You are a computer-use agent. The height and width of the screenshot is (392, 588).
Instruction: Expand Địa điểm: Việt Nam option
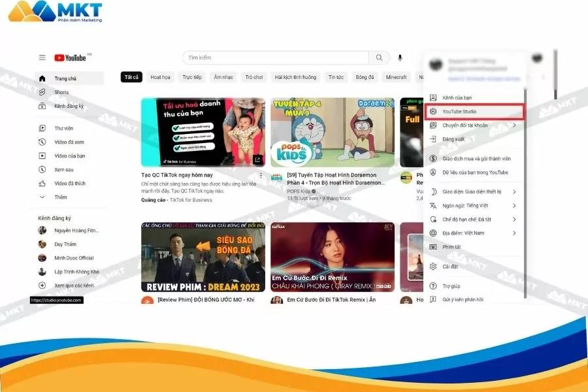click(474, 233)
